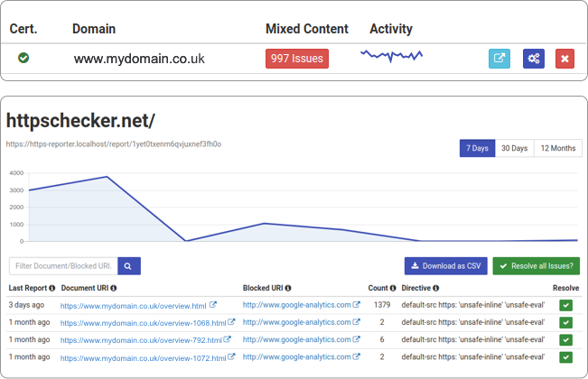Image resolution: width=588 pixels, height=379 pixels.
Task: Switch chart to 30 Days tab
Action: point(515,148)
